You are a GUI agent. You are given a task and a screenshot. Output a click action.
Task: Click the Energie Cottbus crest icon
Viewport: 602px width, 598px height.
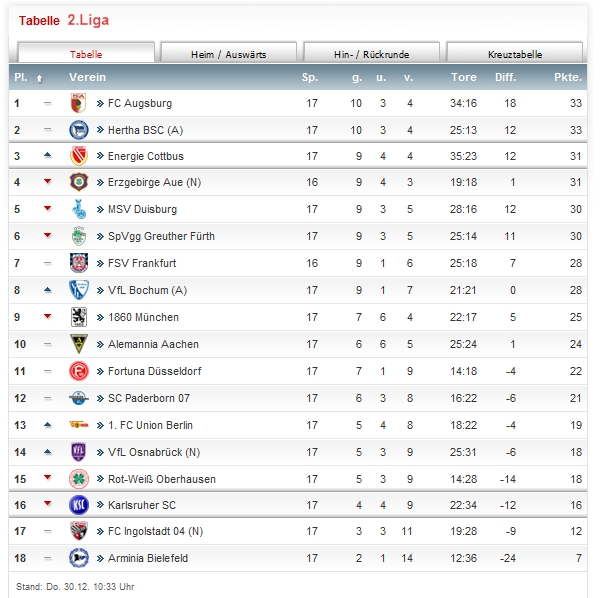point(78,156)
